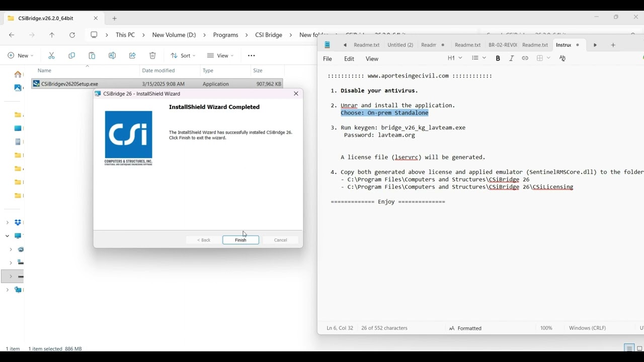Insert a link in Notepad
The image size is (644, 362).
point(525,58)
